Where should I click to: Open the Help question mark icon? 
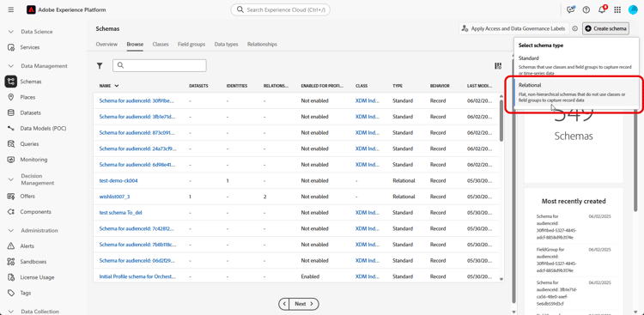(586, 9)
